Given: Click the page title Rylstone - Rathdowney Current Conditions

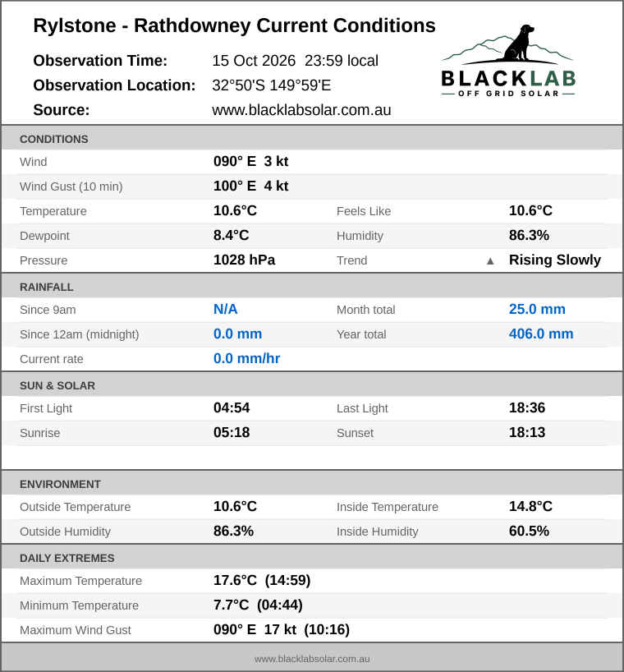Looking at the screenshot, I should (234, 25).
